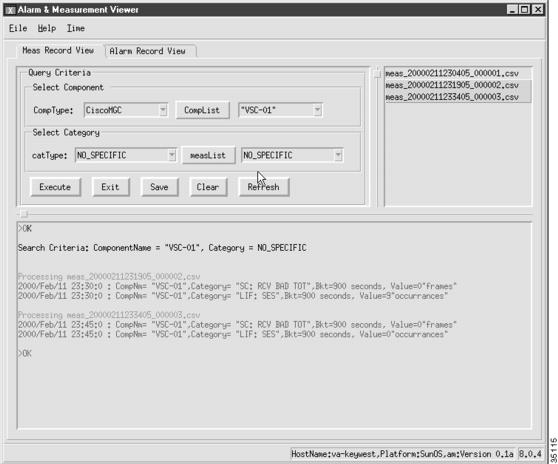Maximize the Alarm & Measurement Viewer window
Screen dimensions: 558x464
pyautogui.click(x=525, y=10)
